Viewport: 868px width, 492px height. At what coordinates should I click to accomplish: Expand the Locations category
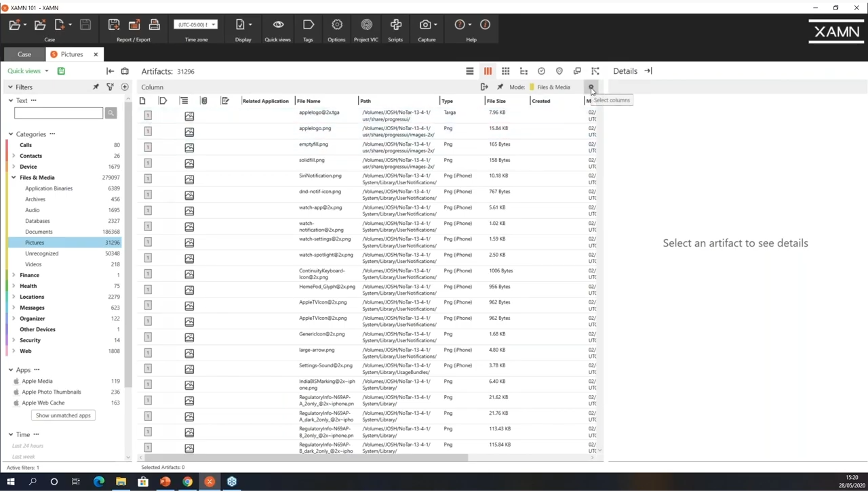click(x=14, y=297)
